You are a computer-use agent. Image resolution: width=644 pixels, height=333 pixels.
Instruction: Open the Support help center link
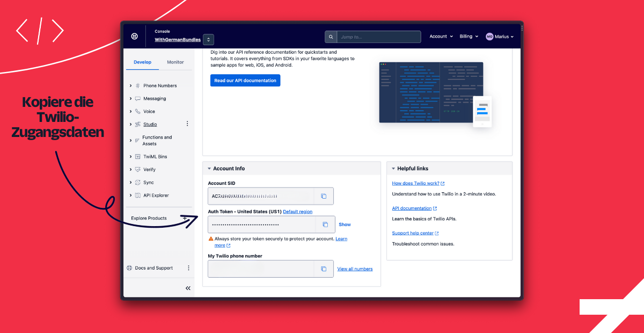point(415,233)
